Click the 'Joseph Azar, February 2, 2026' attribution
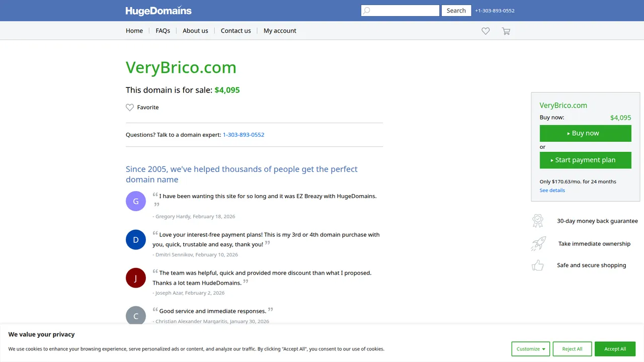Viewport: 644px width, 362px height. [189, 293]
